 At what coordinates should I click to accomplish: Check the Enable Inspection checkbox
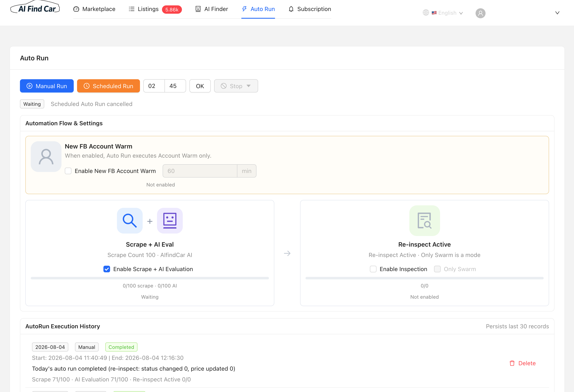pos(373,269)
